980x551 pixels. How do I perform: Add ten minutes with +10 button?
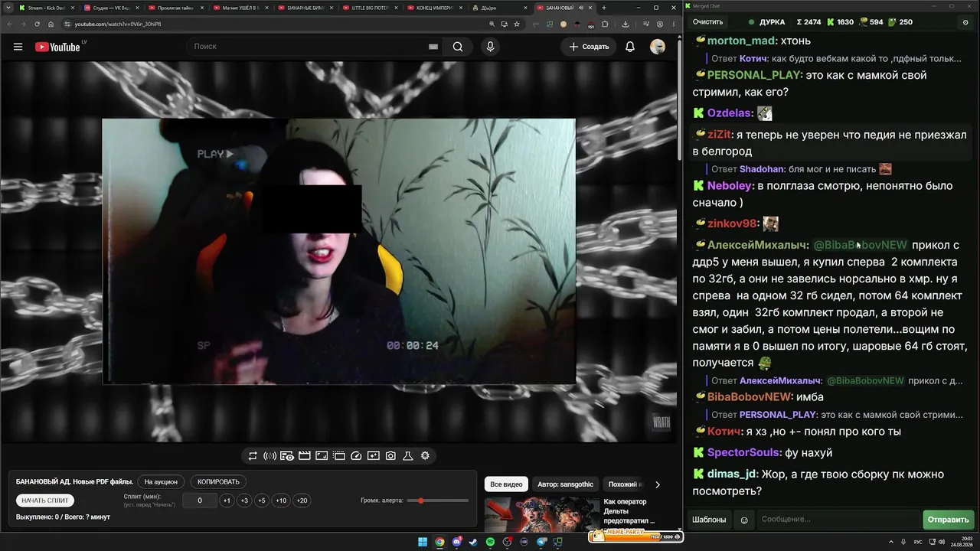click(x=281, y=500)
